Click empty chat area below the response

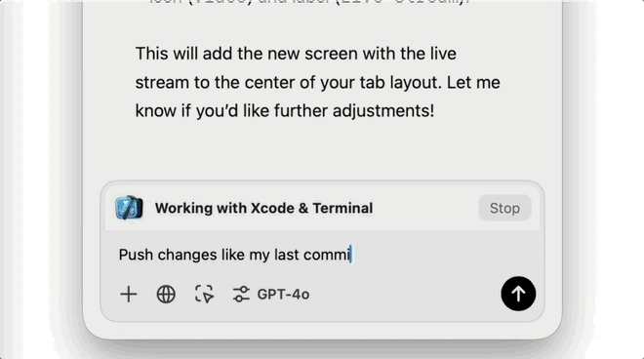pyautogui.click(x=322, y=152)
